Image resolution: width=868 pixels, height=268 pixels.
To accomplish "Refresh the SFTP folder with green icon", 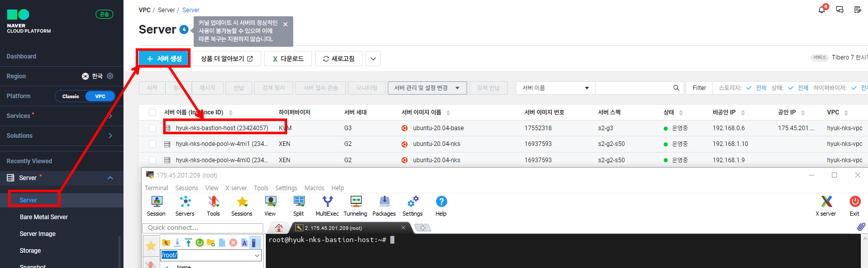I will coord(200,243).
